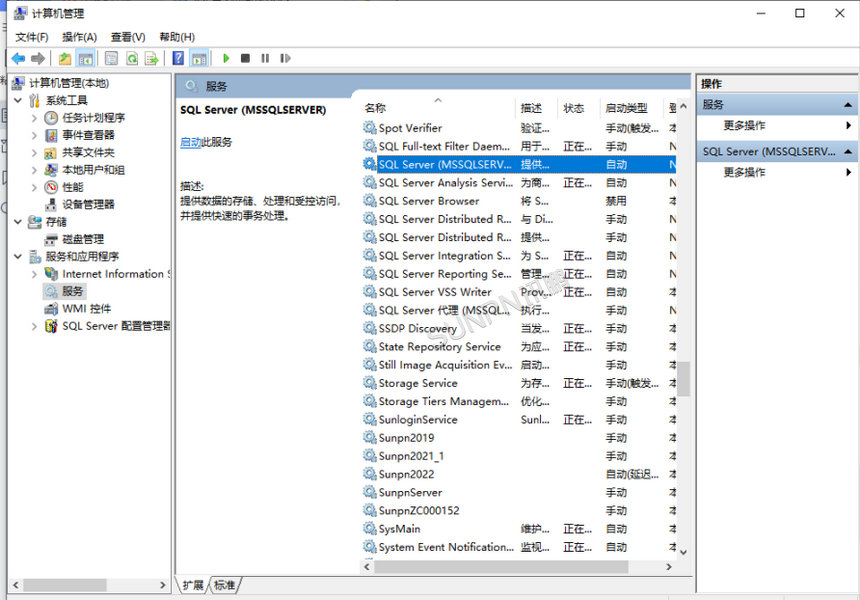Sort by the 启动类型 column header
Viewport: 860px width, 600px height.
pos(632,108)
